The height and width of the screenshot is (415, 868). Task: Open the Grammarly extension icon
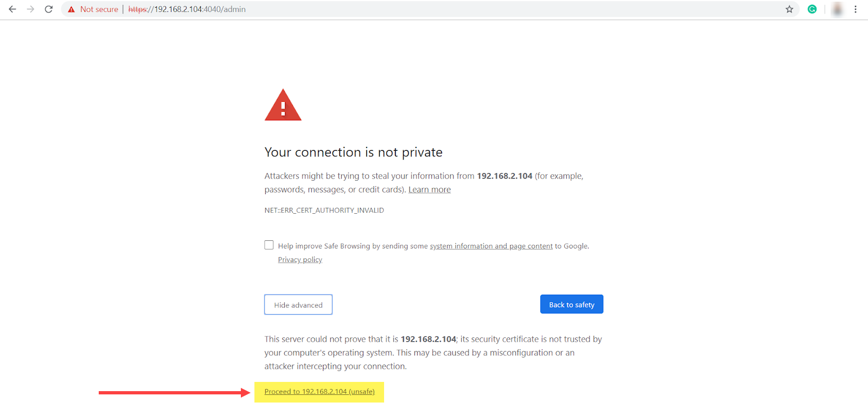[812, 9]
